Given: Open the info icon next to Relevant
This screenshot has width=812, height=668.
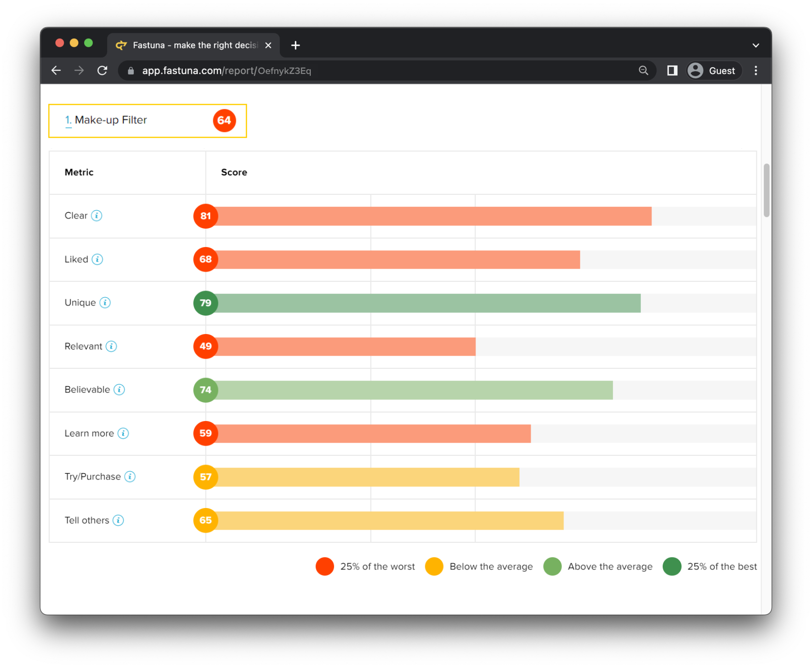Looking at the screenshot, I should 112,346.
